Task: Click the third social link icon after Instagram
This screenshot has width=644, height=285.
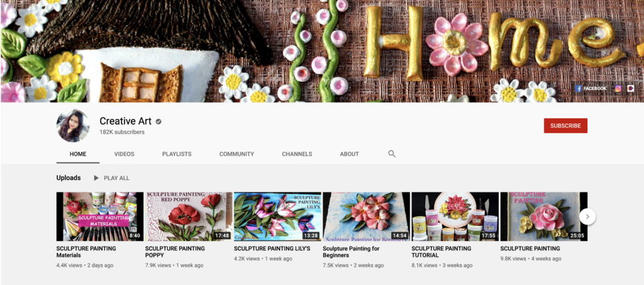Action: point(631,89)
